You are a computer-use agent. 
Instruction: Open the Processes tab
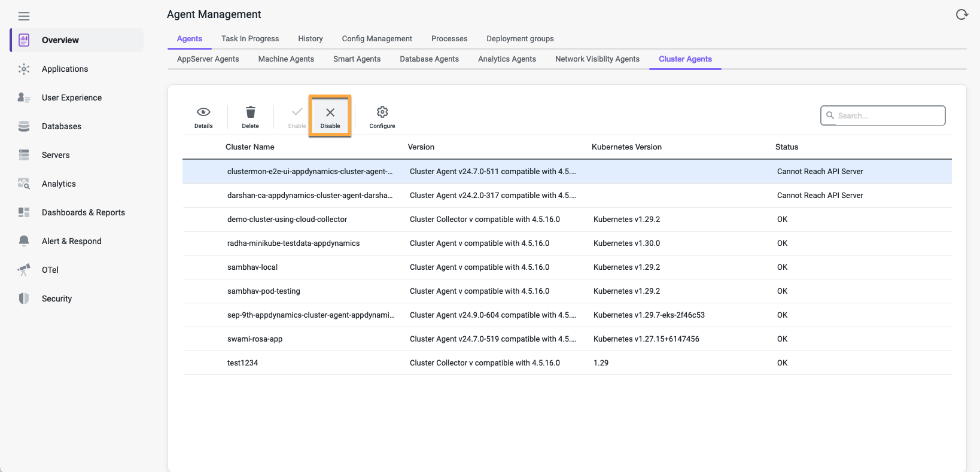coord(449,39)
